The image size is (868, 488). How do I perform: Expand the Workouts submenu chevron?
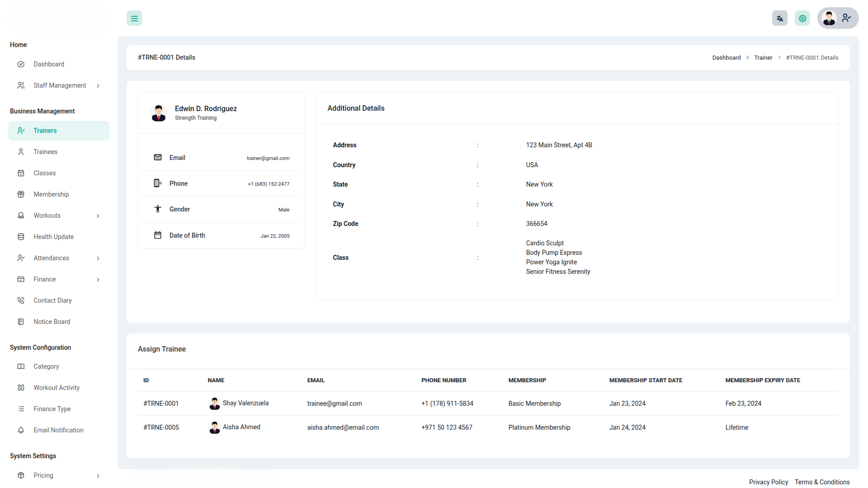point(98,216)
